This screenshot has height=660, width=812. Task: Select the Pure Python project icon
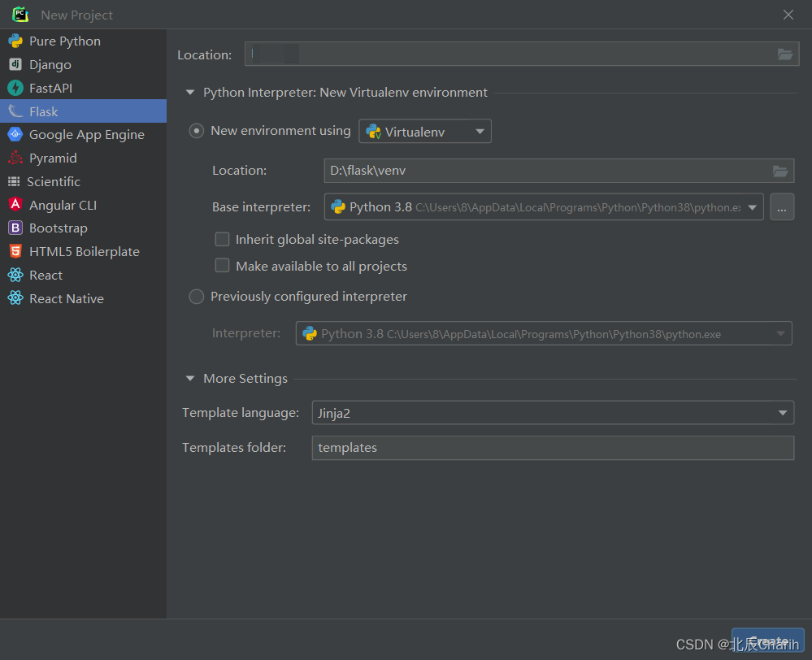click(15, 41)
